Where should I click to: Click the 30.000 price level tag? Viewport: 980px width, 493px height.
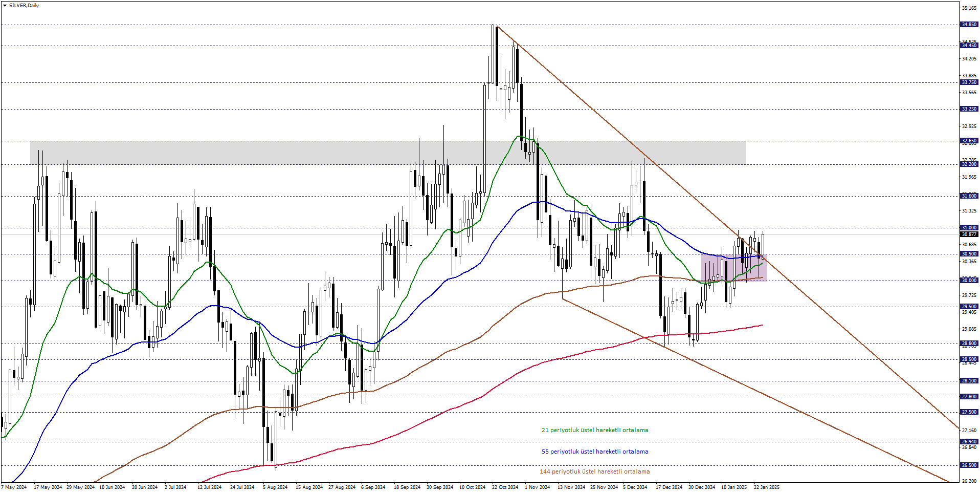tap(969, 281)
